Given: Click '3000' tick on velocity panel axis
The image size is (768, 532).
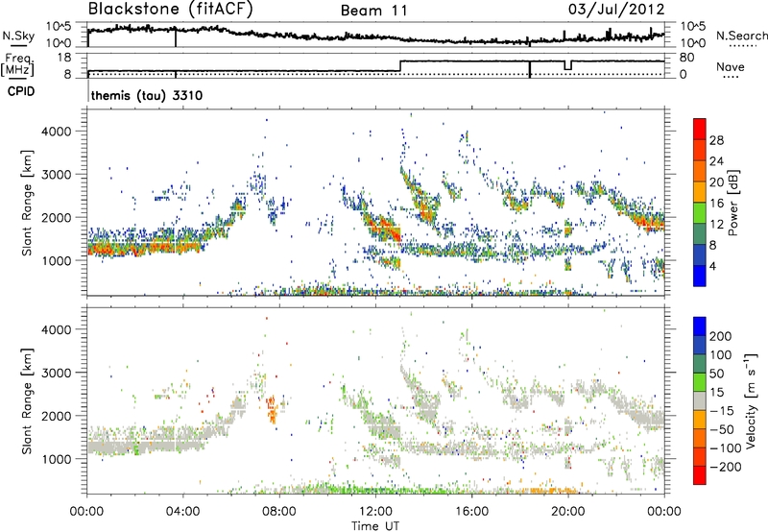Looking at the screenshot, I should [56, 373].
